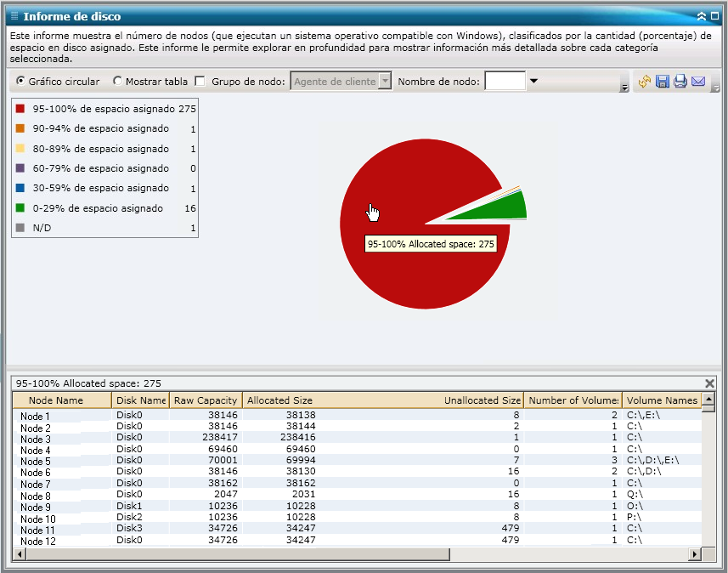This screenshot has height=573, width=728.
Task: Open the Agente de cliente dropdown
Action: tap(385, 82)
